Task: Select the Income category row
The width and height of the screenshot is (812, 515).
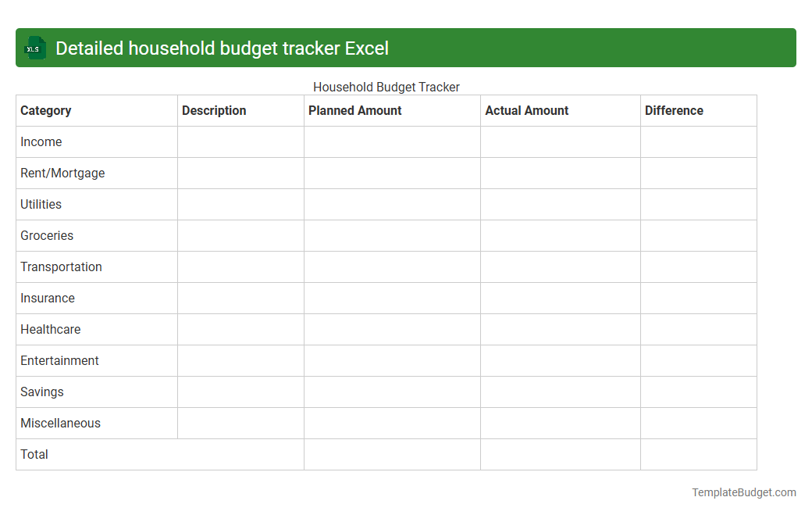Action: (41, 141)
